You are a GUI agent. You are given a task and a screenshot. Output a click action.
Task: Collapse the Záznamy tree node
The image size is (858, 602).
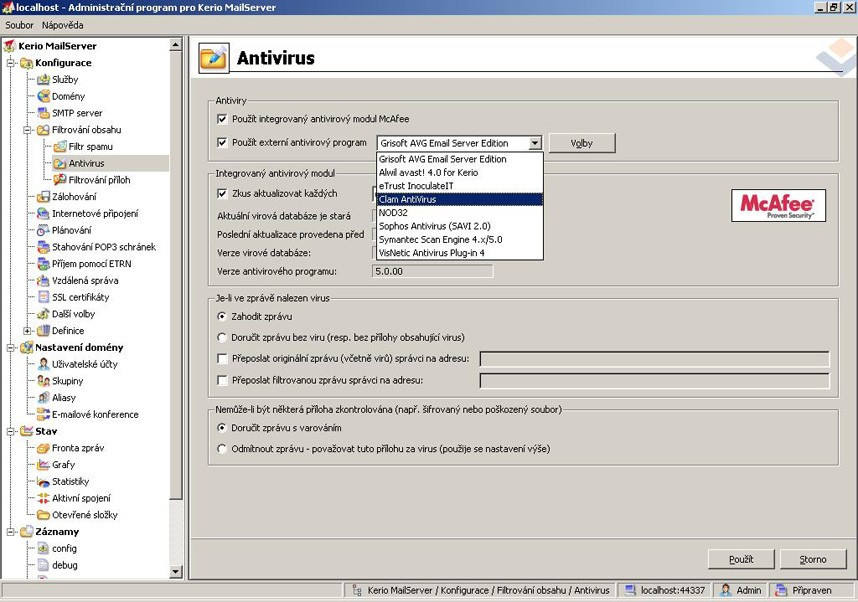[x=10, y=532]
